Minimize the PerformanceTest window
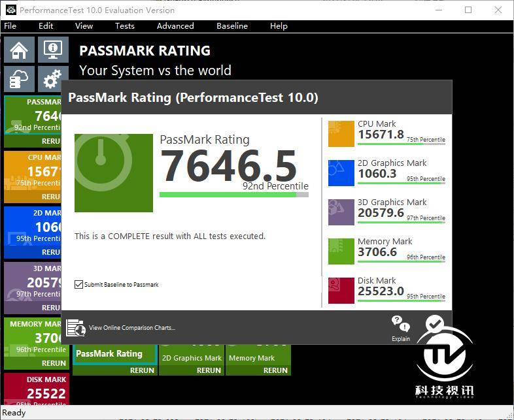 439,10
